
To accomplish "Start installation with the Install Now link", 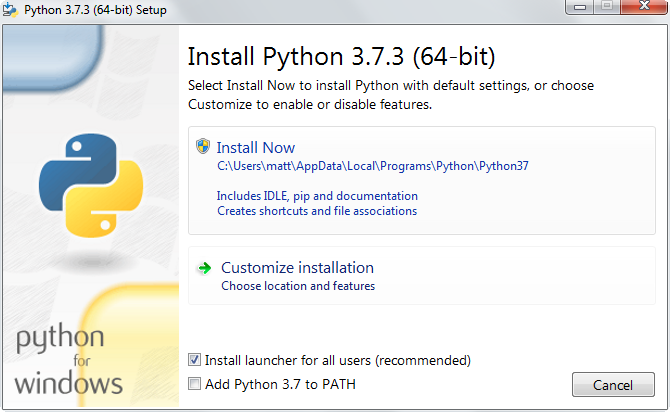I will pyautogui.click(x=256, y=147).
